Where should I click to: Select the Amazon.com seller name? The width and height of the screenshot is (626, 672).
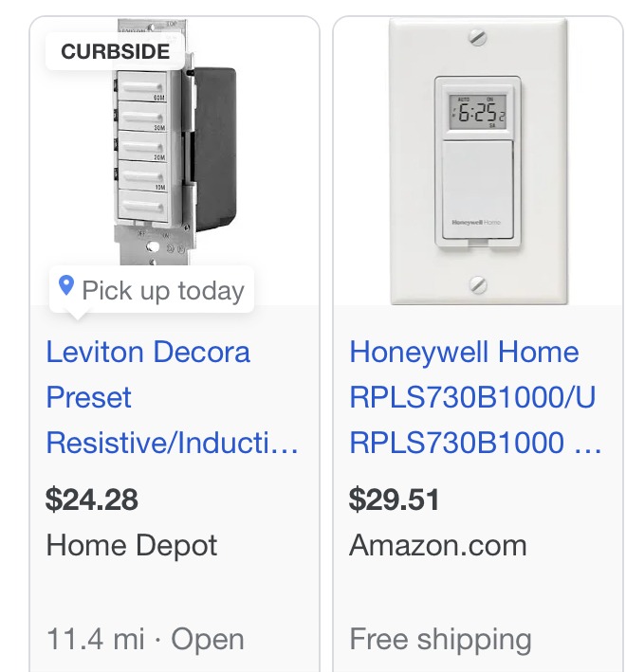tap(438, 546)
